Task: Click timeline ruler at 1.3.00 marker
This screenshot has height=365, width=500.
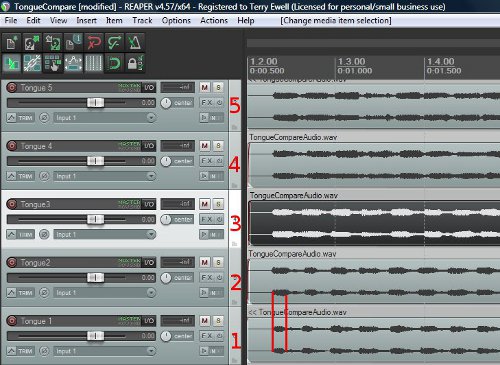Action: click(351, 62)
